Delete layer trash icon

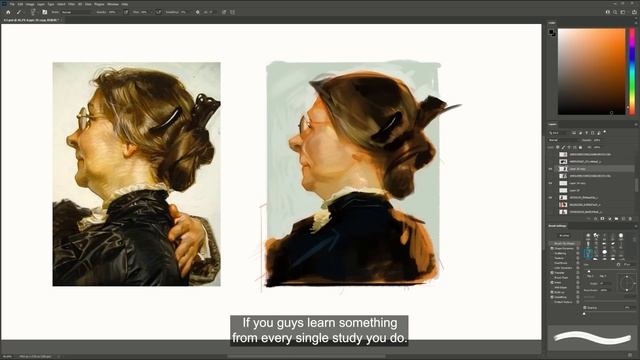(630, 219)
